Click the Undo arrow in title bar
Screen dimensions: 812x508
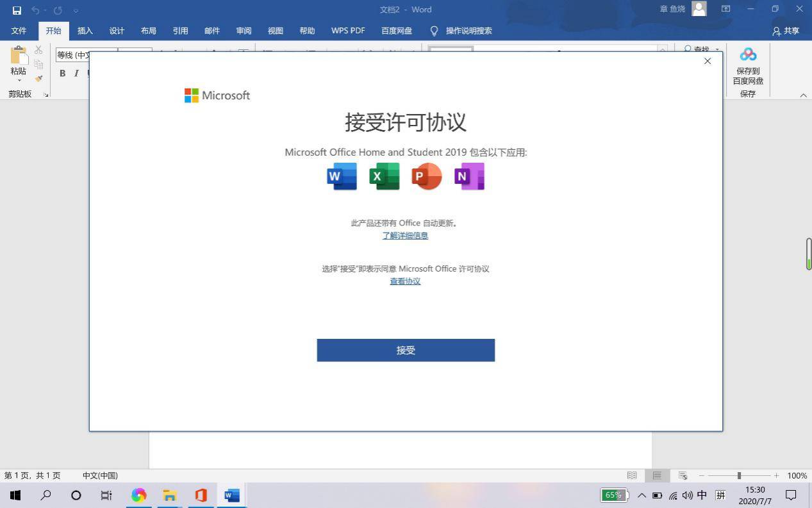(x=36, y=10)
